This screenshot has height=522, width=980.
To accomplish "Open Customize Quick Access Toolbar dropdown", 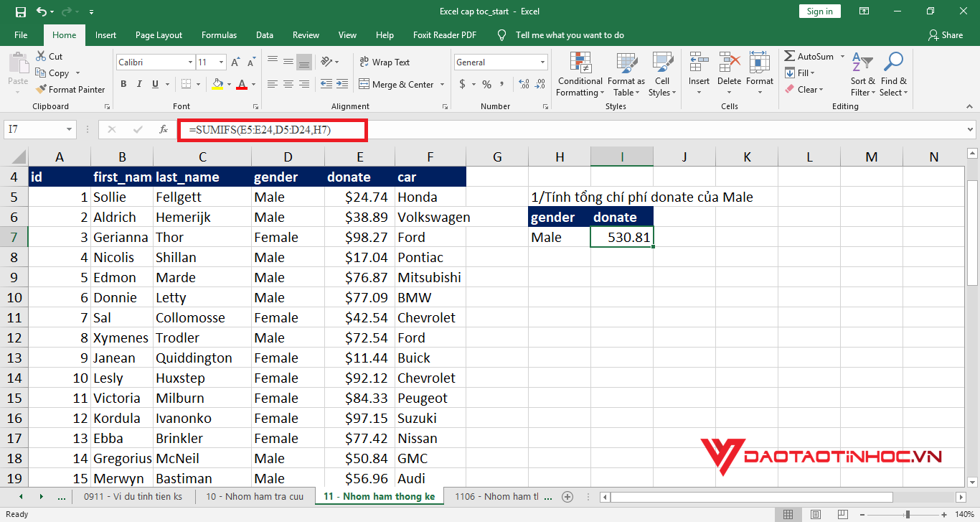I will [91, 12].
